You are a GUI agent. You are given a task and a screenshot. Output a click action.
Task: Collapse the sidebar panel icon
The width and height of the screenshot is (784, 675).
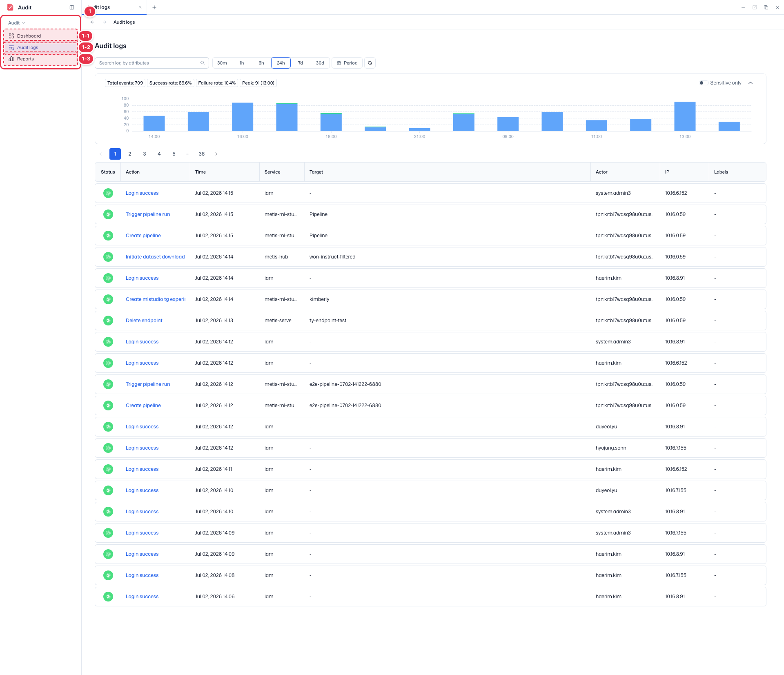point(72,7)
